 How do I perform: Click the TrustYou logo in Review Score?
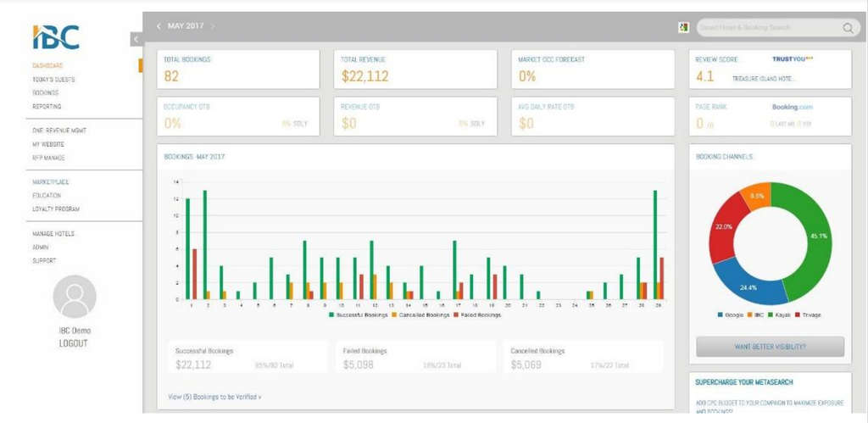[x=793, y=59]
